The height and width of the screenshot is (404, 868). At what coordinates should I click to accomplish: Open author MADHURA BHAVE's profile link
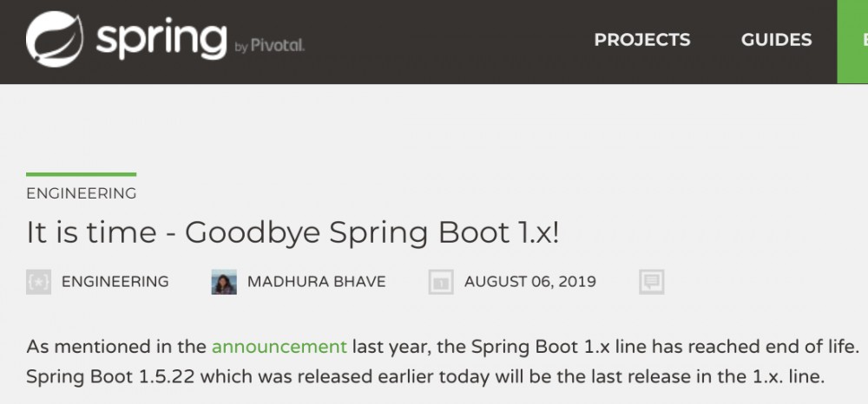coord(317,282)
